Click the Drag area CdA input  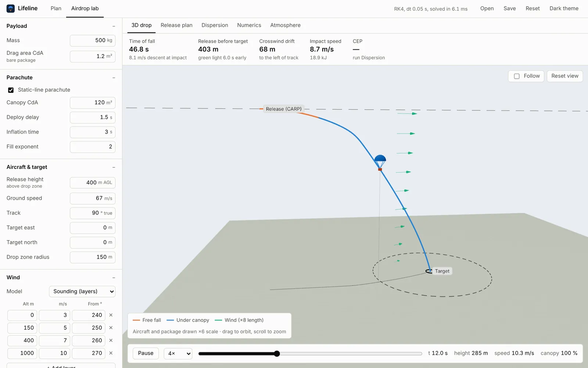tap(93, 56)
